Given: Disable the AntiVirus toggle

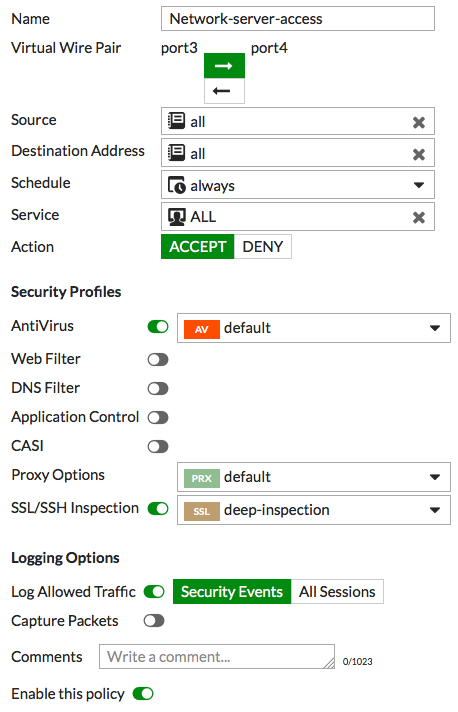Looking at the screenshot, I should click(x=158, y=326).
